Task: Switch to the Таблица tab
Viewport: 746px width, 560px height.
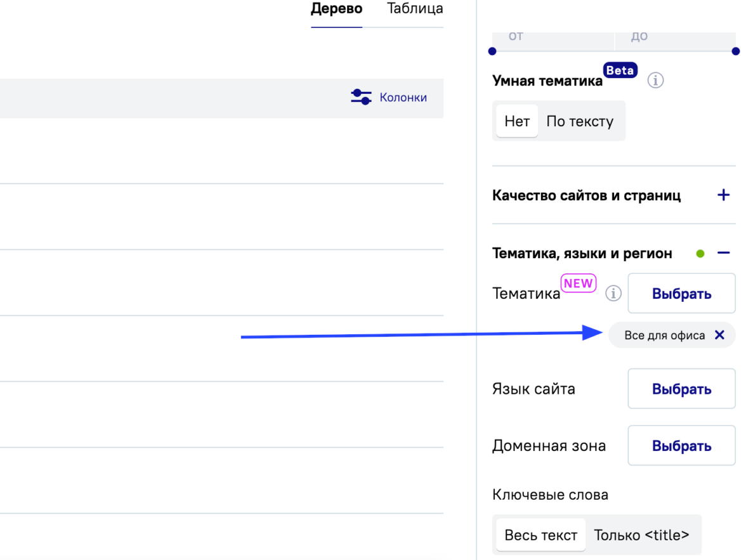Action: [x=415, y=10]
